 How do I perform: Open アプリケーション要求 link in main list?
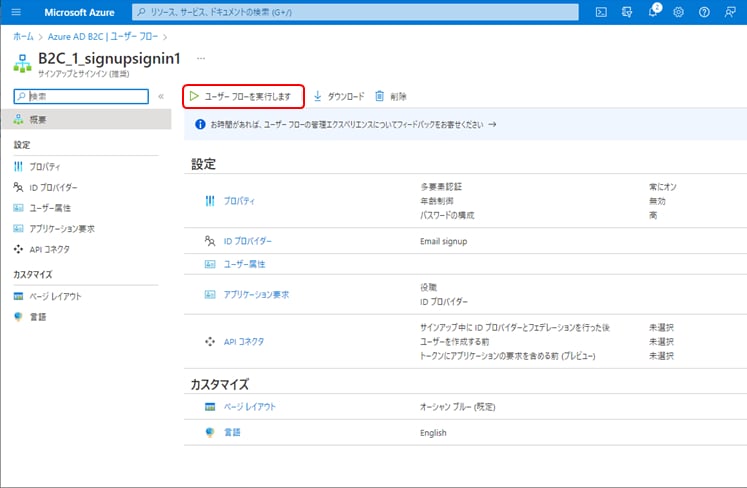coord(256,295)
